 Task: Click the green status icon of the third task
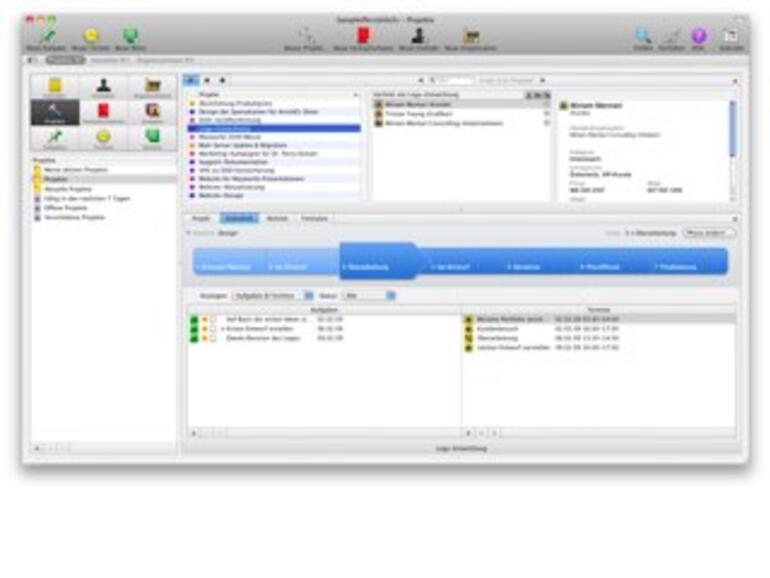[194, 338]
